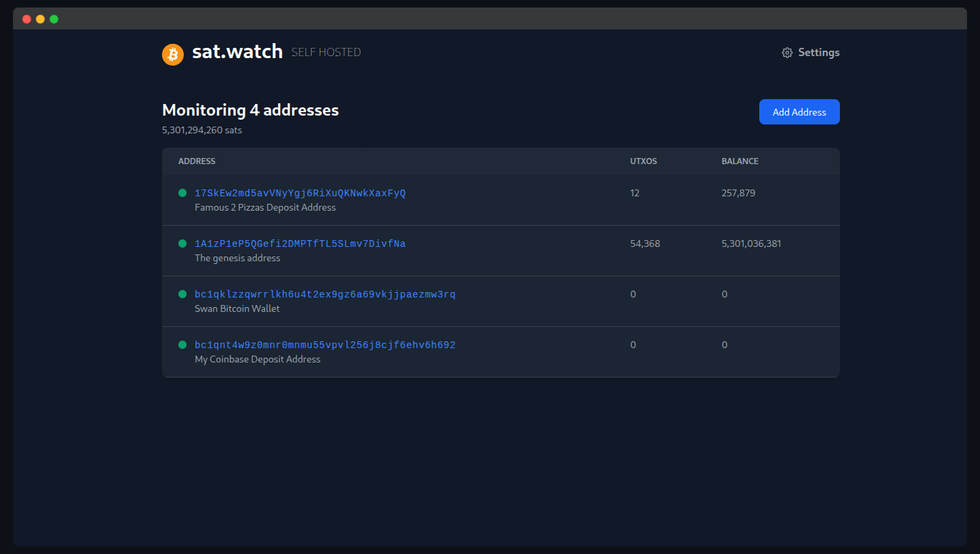980x554 pixels.
Task: Click the sat.watch title text
Action: [x=237, y=52]
